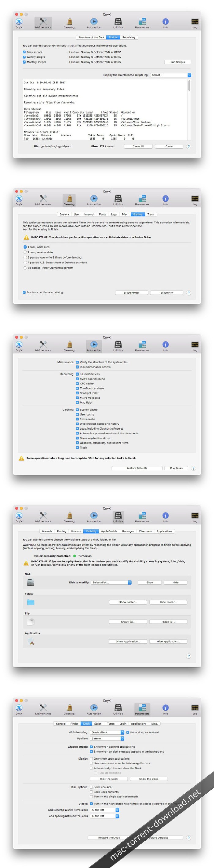Click the Hide Folder... button
This screenshot has height=868, width=214.
pyautogui.click(x=168, y=602)
